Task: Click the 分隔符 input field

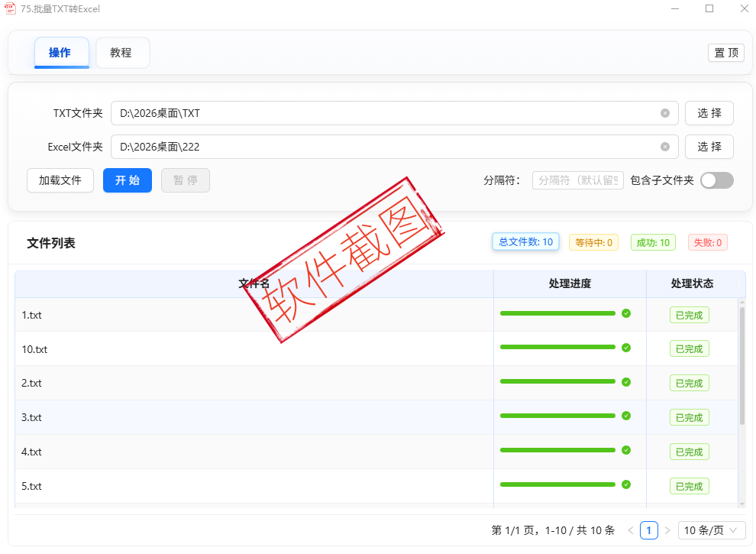Action: point(577,180)
